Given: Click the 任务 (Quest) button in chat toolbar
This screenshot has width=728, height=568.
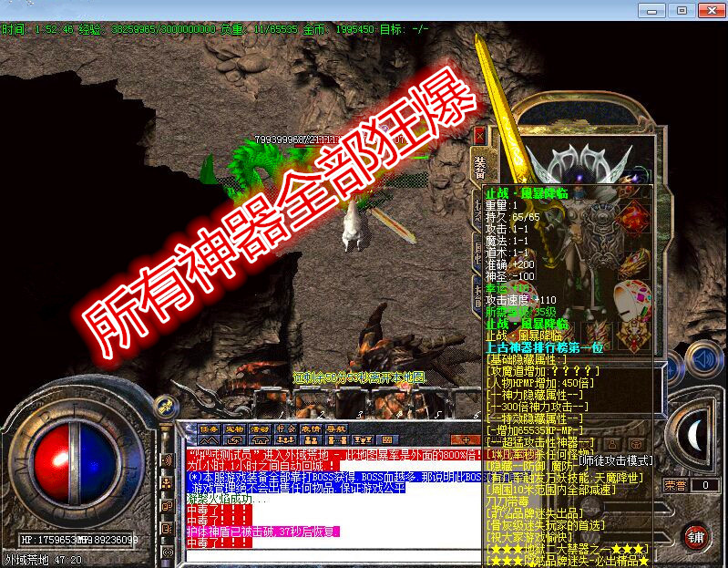Looking at the screenshot, I should pyautogui.click(x=209, y=429).
